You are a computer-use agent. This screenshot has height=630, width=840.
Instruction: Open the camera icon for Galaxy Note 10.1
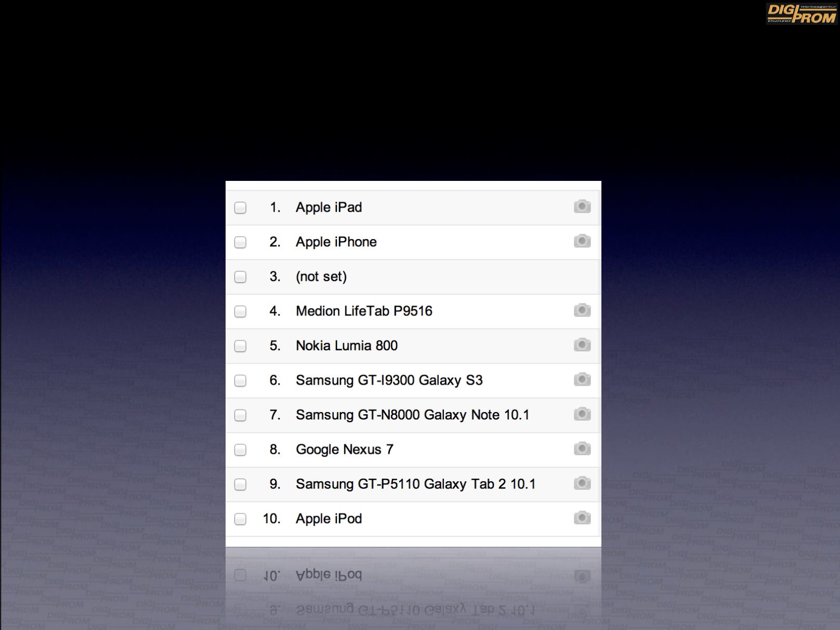(x=582, y=414)
